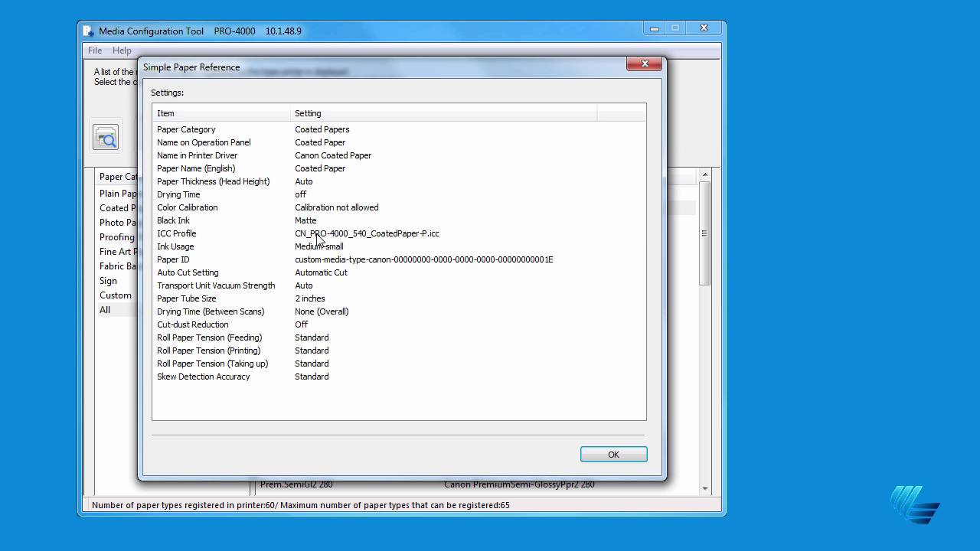
Task: Click the Item column header
Action: (x=220, y=113)
